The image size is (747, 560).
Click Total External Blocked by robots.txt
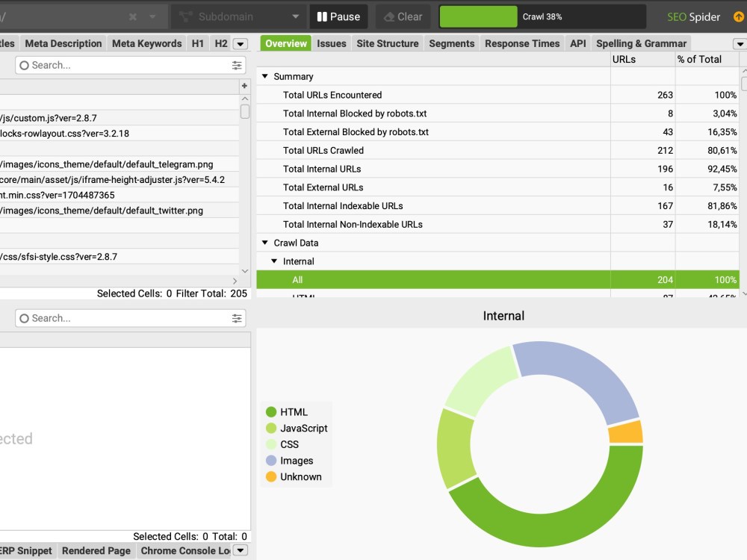click(x=498, y=132)
